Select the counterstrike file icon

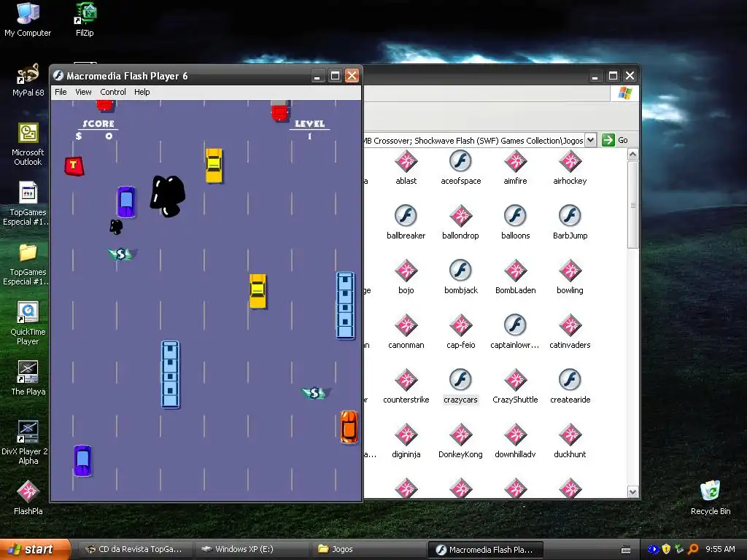click(406, 381)
